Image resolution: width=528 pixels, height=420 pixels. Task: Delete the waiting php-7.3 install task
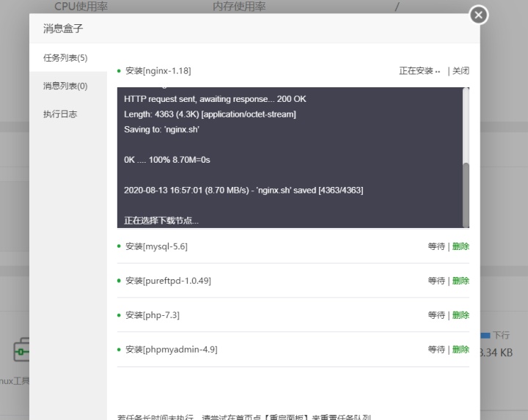pyautogui.click(x=461, y=315)
